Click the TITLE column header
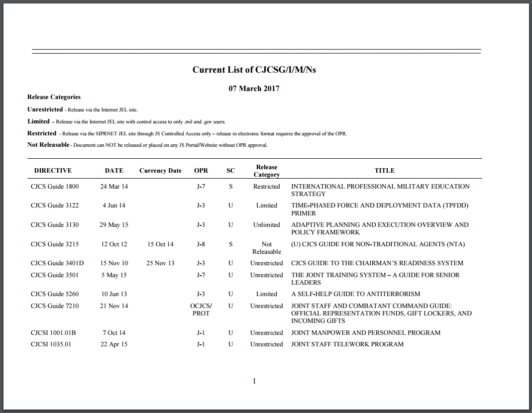The image size is (532, 413). coord(384,170)
